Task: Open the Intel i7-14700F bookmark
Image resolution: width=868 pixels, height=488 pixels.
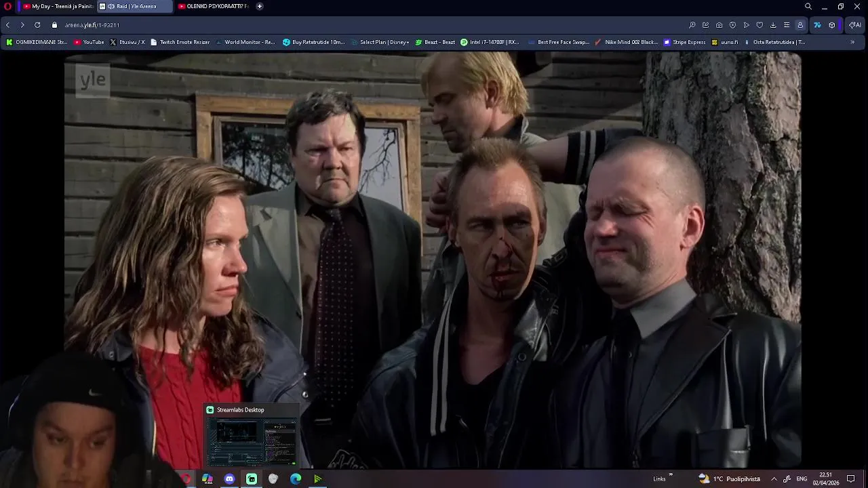Action: click(x=490, y=42)
